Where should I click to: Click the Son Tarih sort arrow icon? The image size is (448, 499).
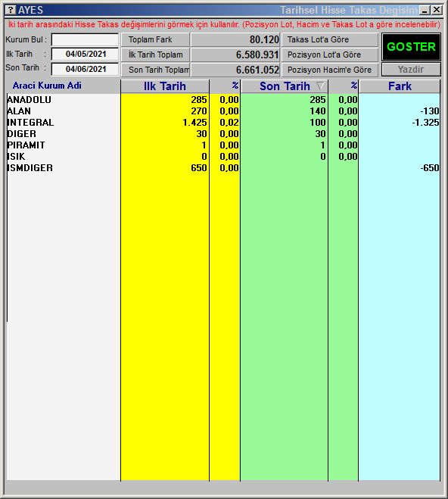[x=320, y=86]
